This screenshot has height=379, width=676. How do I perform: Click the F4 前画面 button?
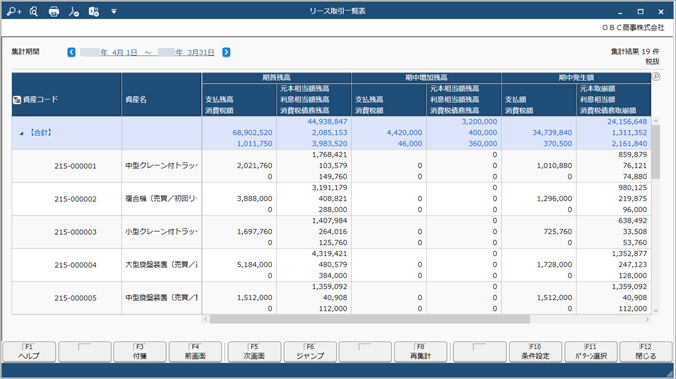pos(195,352)
